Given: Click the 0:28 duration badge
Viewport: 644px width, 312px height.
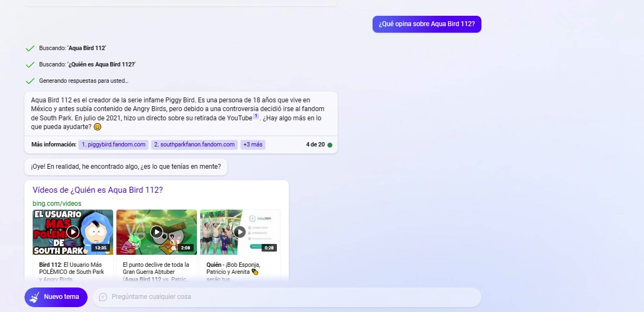Looking at the screenshot, I should point(269,248).
